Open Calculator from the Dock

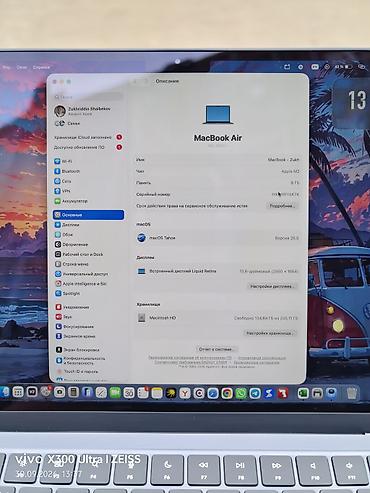click(73, 392)
